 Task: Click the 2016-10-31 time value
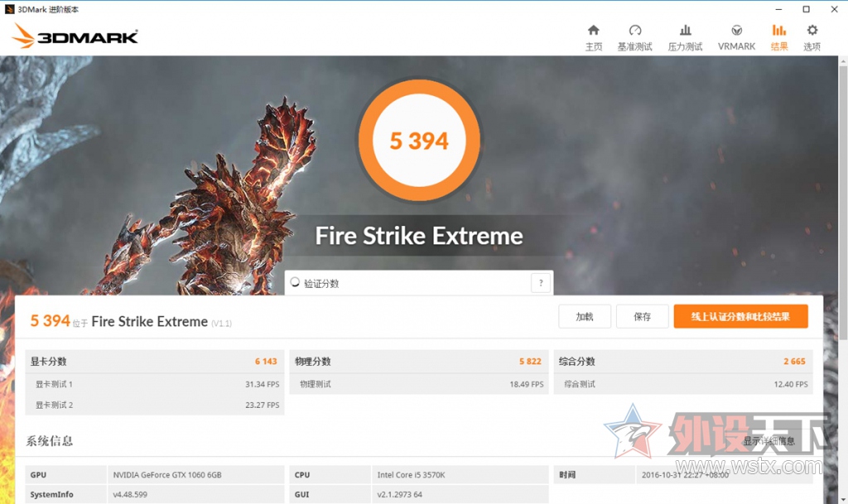click(x=685, y=475)
